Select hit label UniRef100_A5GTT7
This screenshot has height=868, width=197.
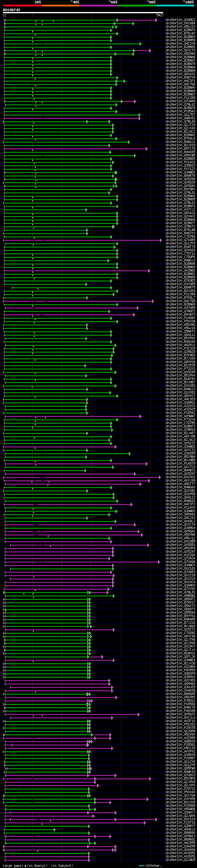click(180, 484)
